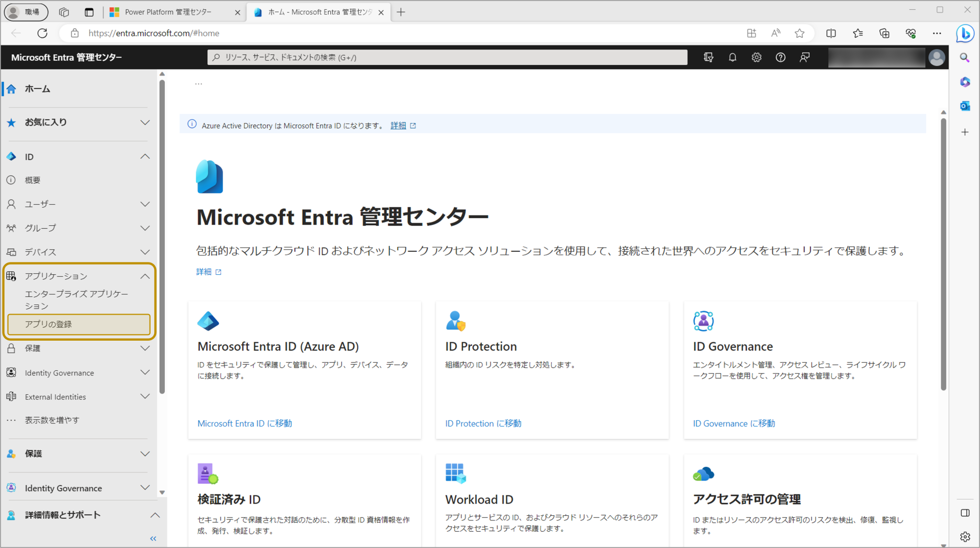The height and width of the screenshot is (548, 980).
Task: Open notifications bell in Entra header
Action: (x=732, y=58)
